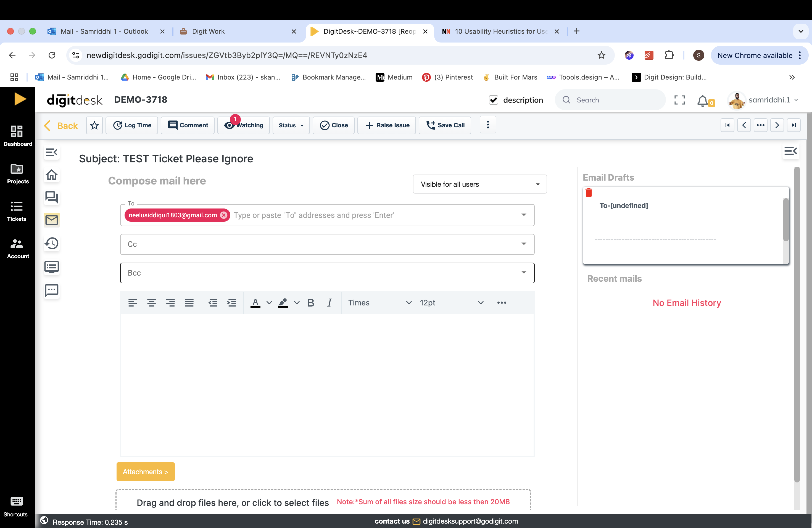Click the Back button
The width and height of the screenshot is (812, 528).
(x=61, y=126)
